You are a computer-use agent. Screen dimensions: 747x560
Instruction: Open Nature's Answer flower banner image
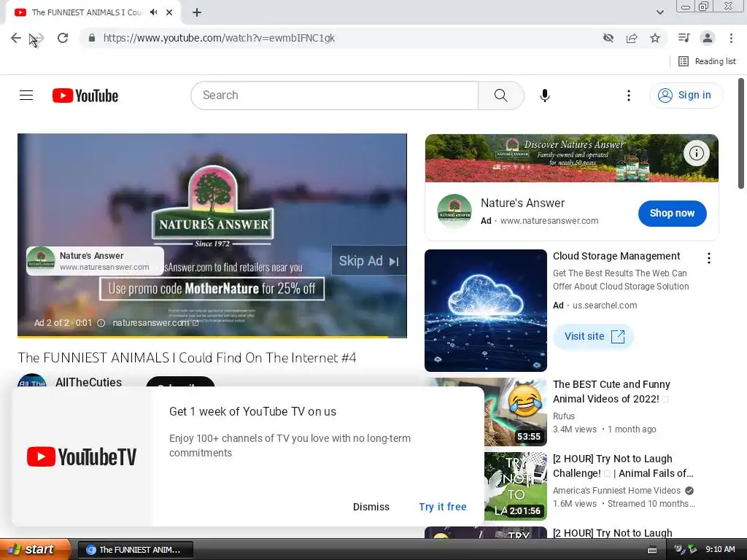pyautogui.click(x=571, y=158)
